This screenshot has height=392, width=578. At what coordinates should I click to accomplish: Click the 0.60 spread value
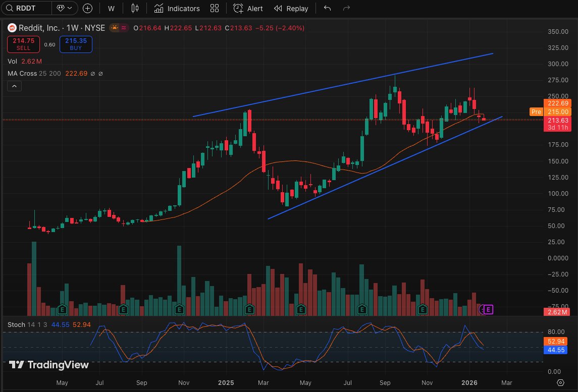[x=50, y=44]
